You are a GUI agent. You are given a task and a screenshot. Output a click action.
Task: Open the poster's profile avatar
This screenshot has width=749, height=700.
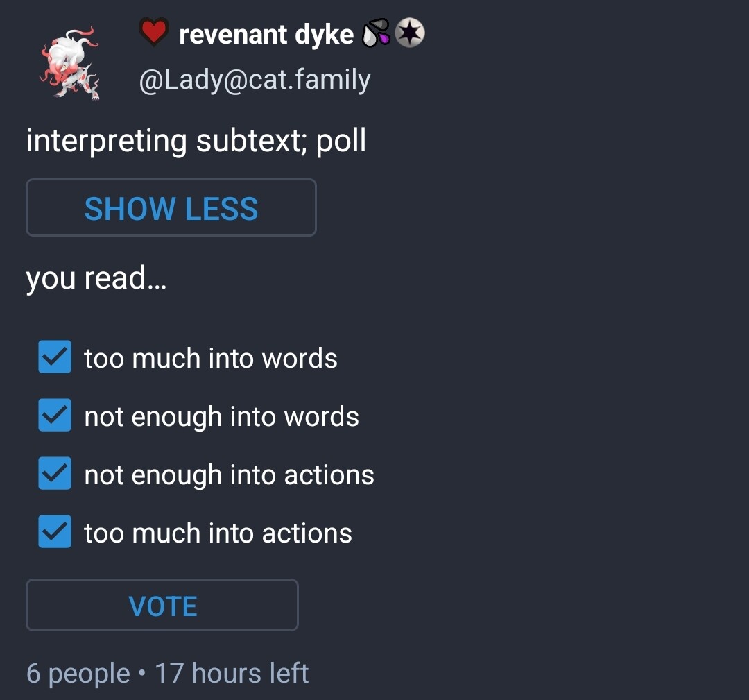point(69,62)
